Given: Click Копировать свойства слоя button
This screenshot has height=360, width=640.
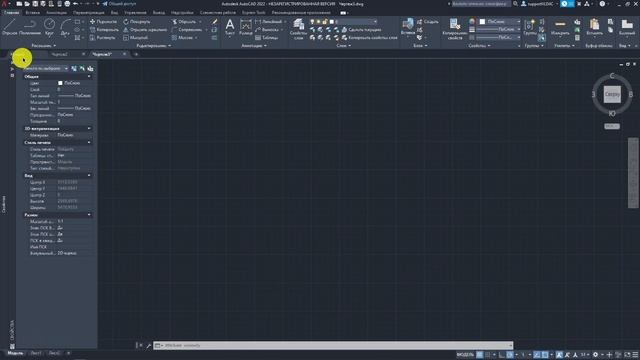Looking at the screenshot, I should pyautogui.click(x=369, y=38).
